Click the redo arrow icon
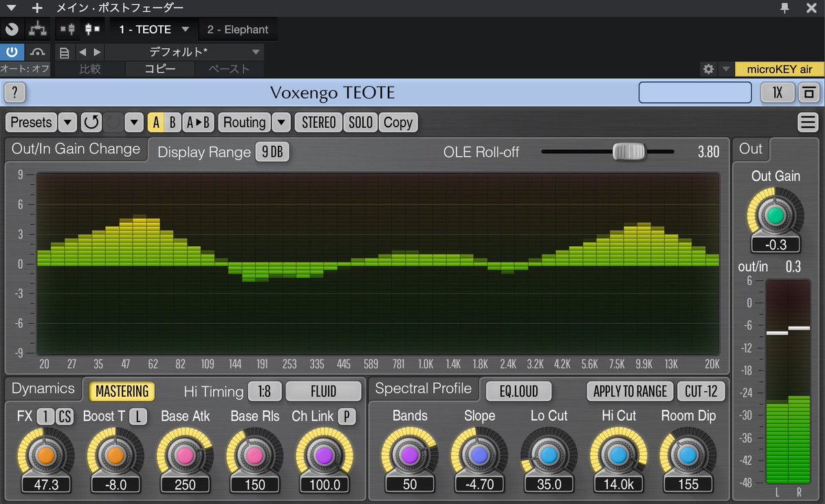 [113, 122]
